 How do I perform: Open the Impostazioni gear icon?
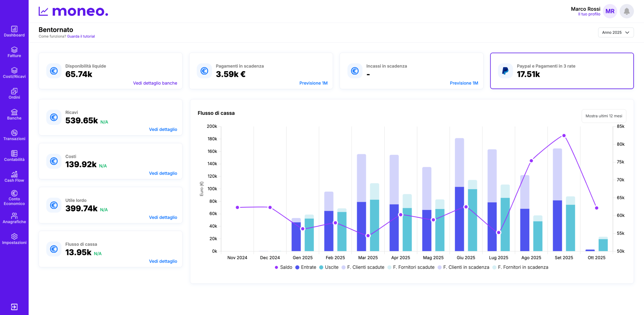tap(14, 236)
